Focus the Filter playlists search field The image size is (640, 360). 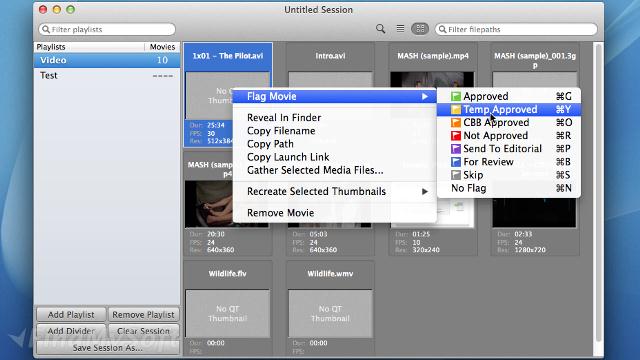[x=107, y=29]
